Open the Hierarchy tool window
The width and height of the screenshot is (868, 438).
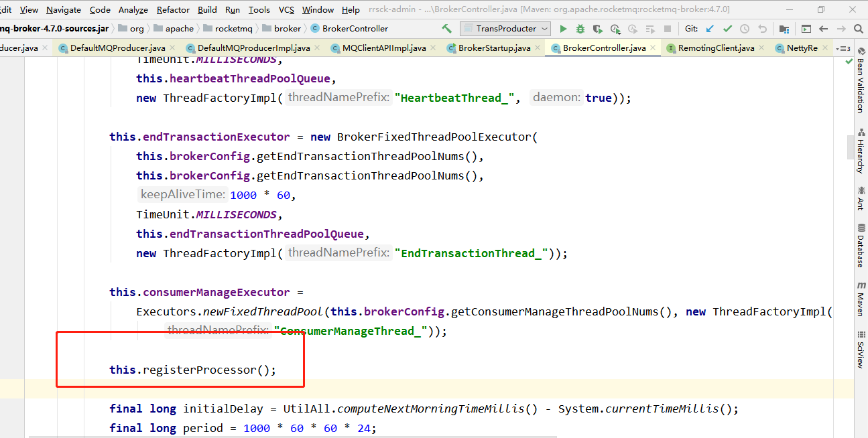pos(861,151)
